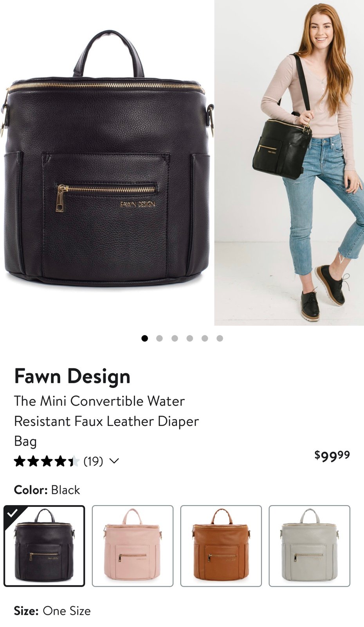Screen dimensions: 364x627
Task: Choose the pink diaper bag color
Action: coord(133,546)
